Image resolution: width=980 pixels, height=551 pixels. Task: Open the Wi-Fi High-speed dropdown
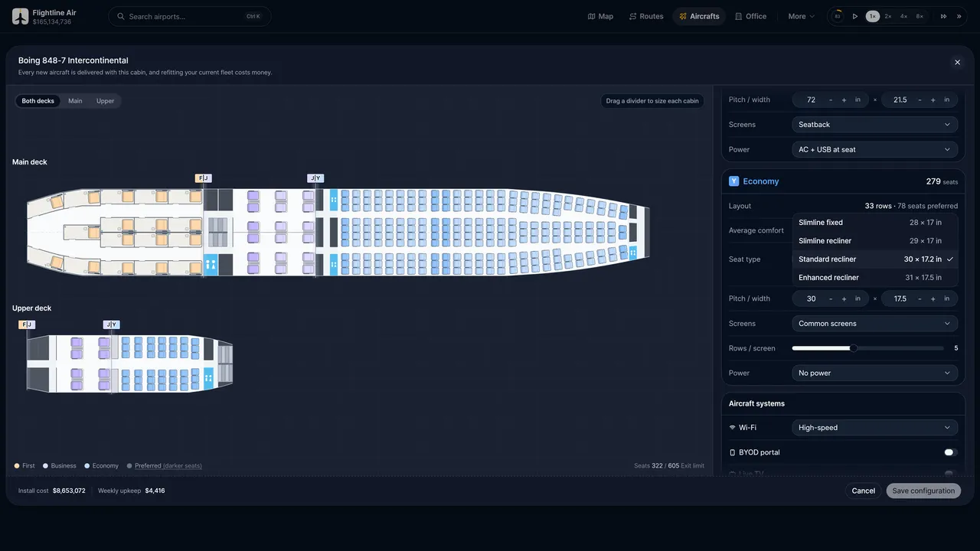point(874,428)
